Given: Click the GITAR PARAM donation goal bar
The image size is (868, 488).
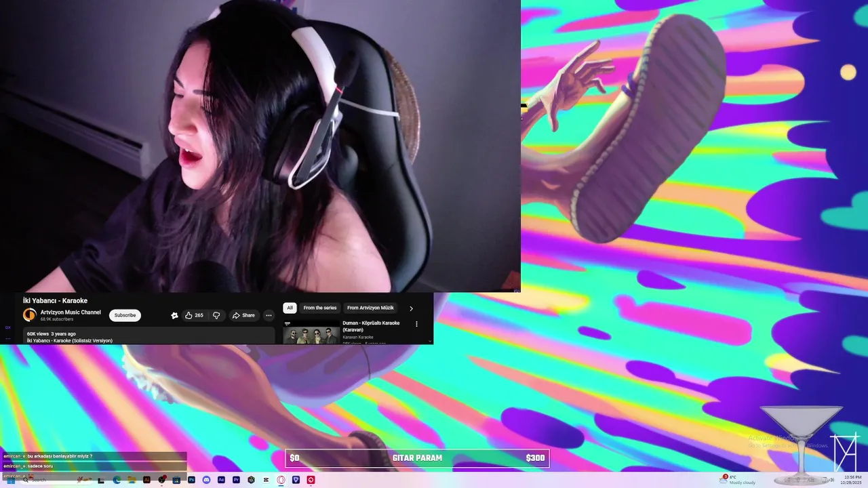Looking at the screenshot, I should pos(417,458).
